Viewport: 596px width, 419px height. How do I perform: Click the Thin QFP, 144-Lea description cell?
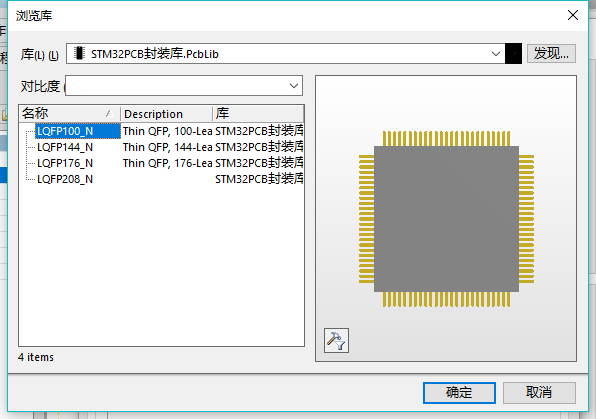[x=167, y=147]
